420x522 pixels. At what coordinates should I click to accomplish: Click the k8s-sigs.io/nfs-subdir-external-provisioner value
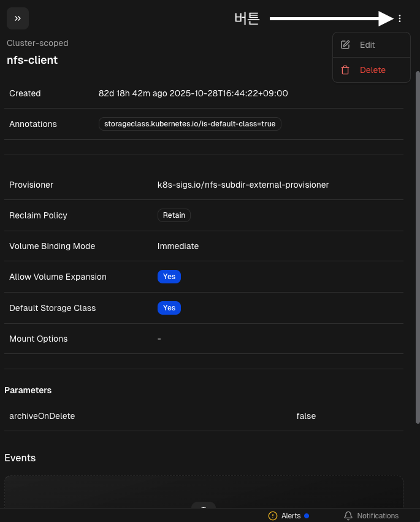click(243, 185)
